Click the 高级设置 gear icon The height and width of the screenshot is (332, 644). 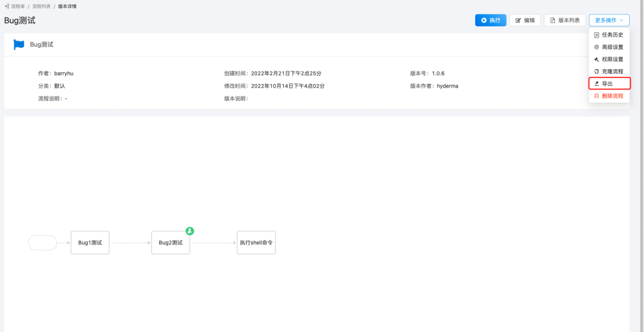tap(596, 47)
